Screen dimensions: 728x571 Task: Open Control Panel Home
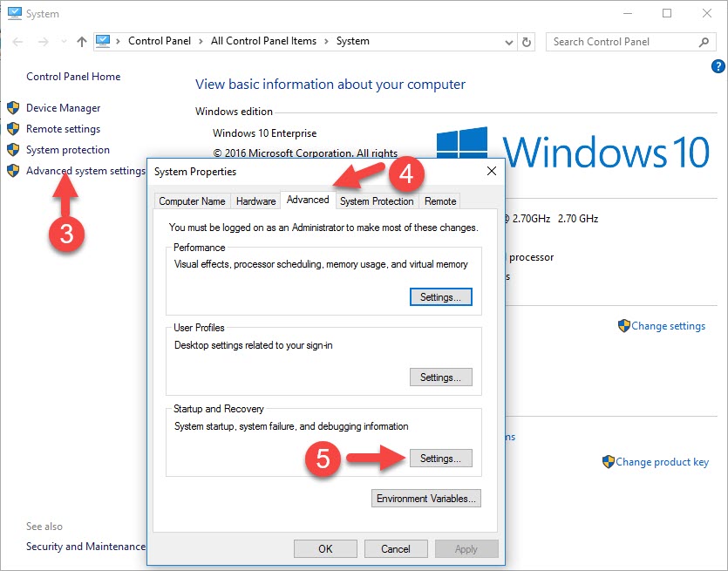point(73,77)
